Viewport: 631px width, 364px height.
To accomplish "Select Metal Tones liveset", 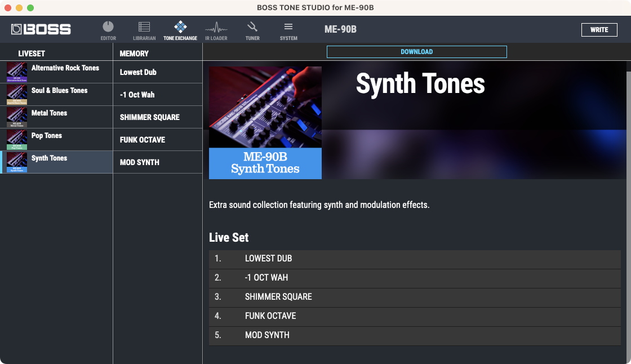I will (49, 113).
